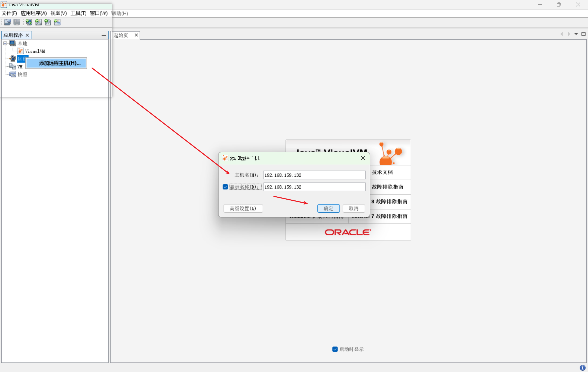The width and height of the screenshot is (588, 372).
Task: Click the Add VM Coredump toolbar icon
Action: point(48,22)
